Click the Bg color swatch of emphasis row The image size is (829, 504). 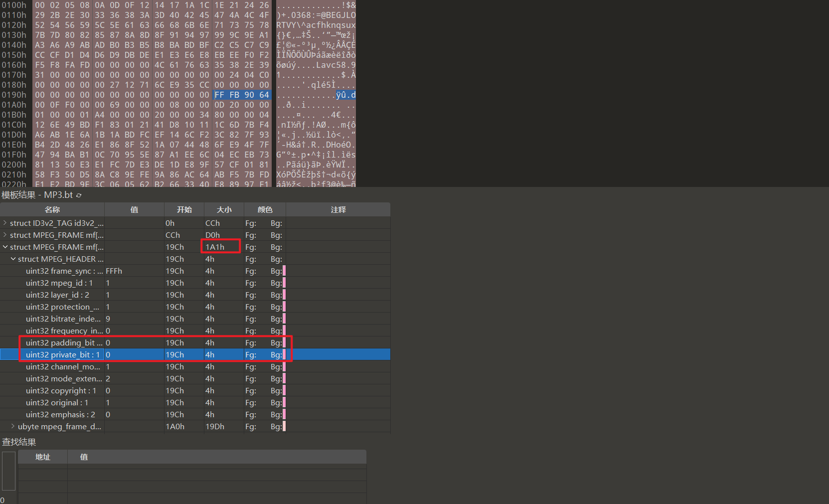click(x=284, y=415)
